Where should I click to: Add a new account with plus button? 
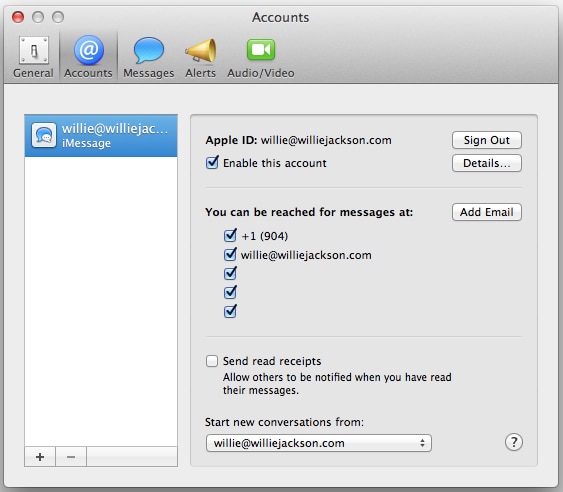coord(40,457)
